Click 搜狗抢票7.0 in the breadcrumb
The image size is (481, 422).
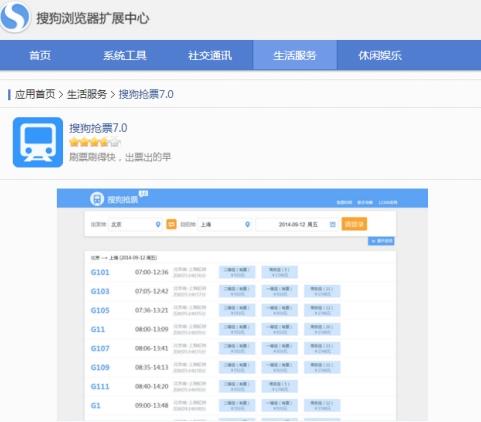tap(146, 94)
